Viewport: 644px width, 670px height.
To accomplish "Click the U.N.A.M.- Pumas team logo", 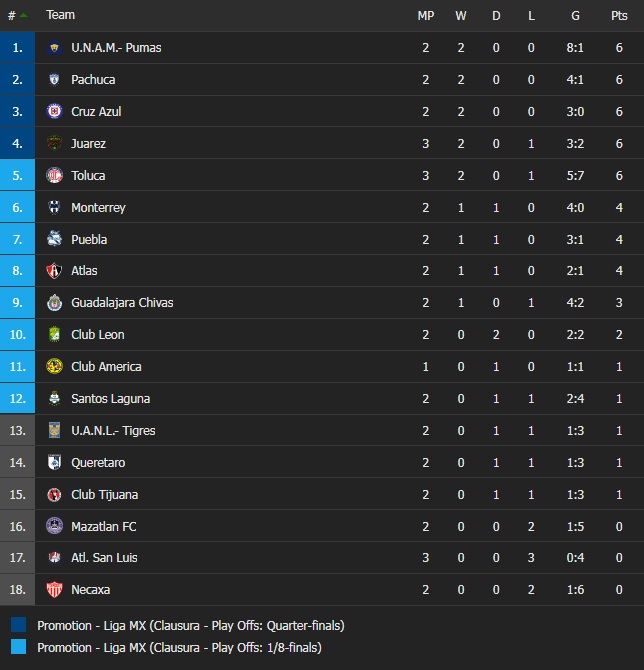I will pyautogui.click(x=55, y=48).
